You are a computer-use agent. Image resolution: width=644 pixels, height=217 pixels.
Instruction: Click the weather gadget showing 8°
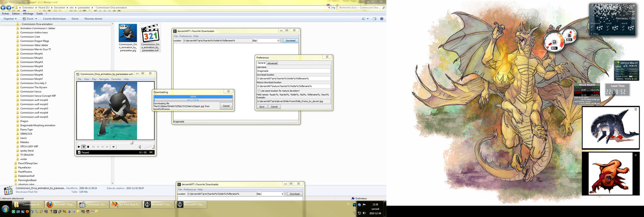click(x=614, y=19)
